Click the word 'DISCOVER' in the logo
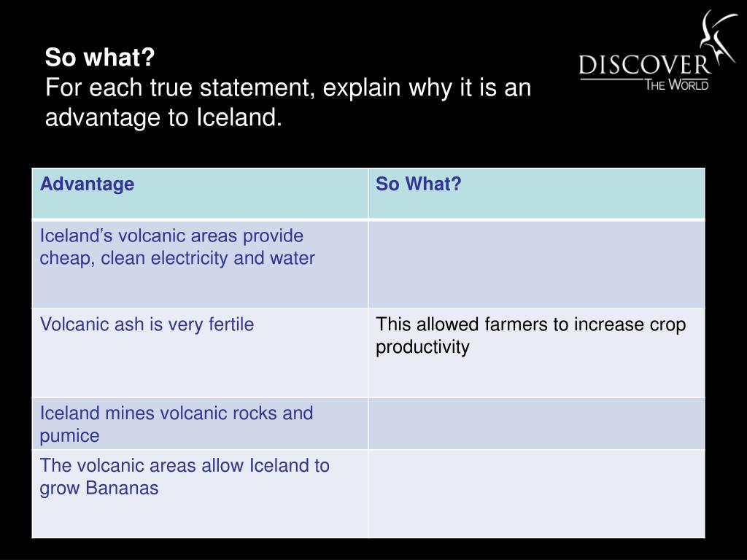 pos(644,65)
